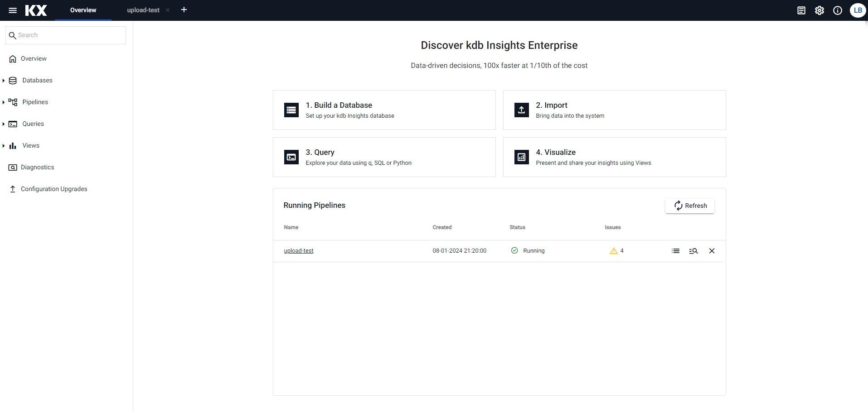Image resolution: width=868 pixels, height=412 pixels.
Task: Click the Pipelines flow icon
Action: click(13, 102)
